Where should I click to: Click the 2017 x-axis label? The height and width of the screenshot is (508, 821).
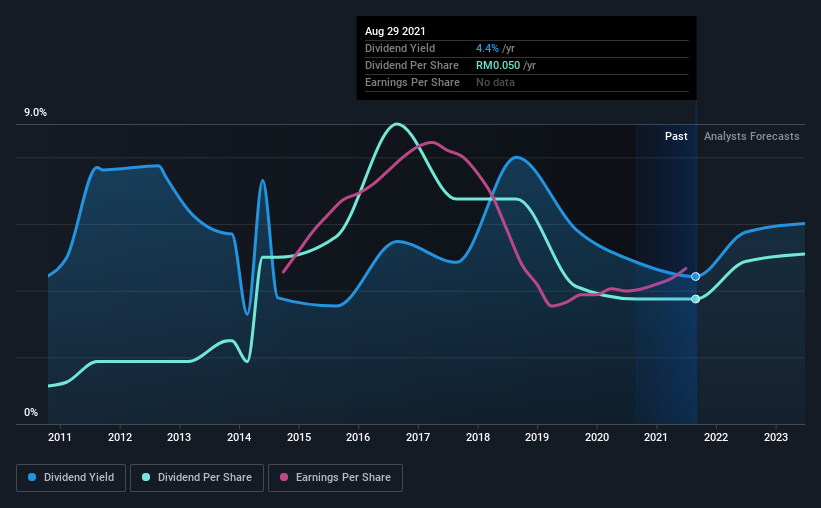click(418, 437)
